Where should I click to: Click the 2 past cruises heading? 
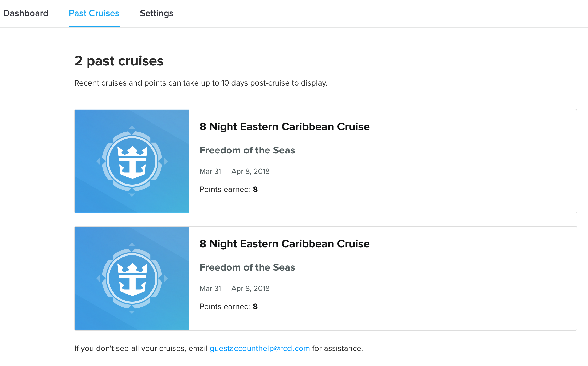[119, 61]
